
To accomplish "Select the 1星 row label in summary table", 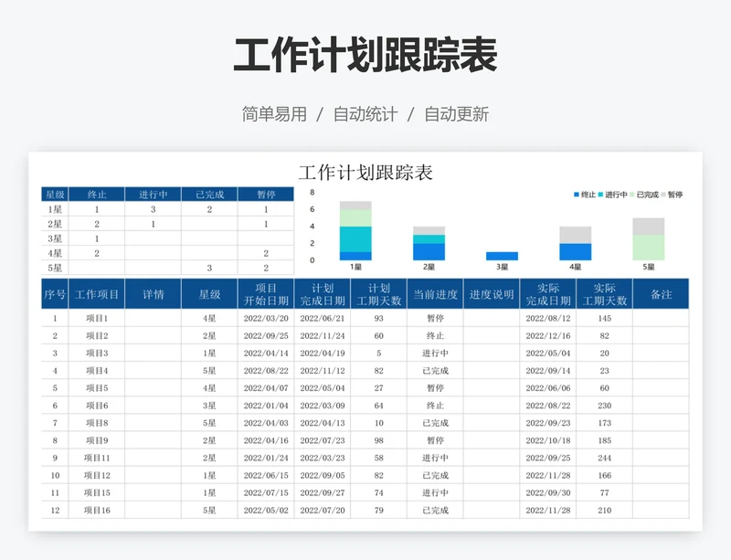I will 55,209.
